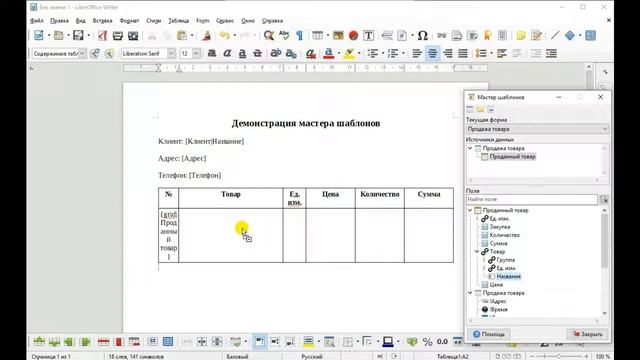
Task: Open the Формат menu
Action: [x=129, y=20]
